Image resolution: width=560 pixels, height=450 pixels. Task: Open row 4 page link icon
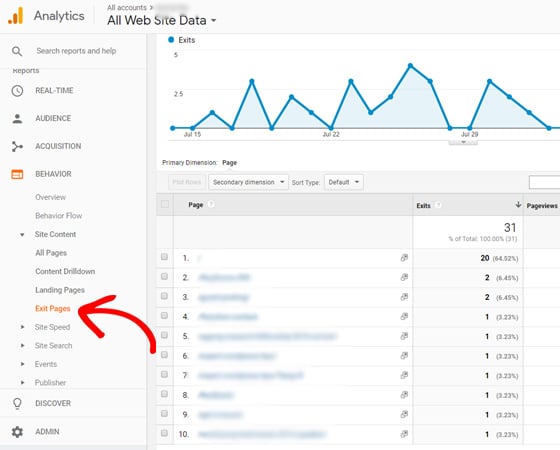click(x=404, y=316)
